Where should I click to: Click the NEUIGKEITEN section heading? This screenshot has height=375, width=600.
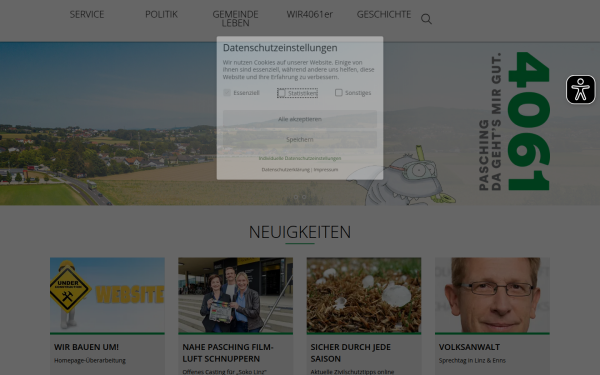point(300,232)
